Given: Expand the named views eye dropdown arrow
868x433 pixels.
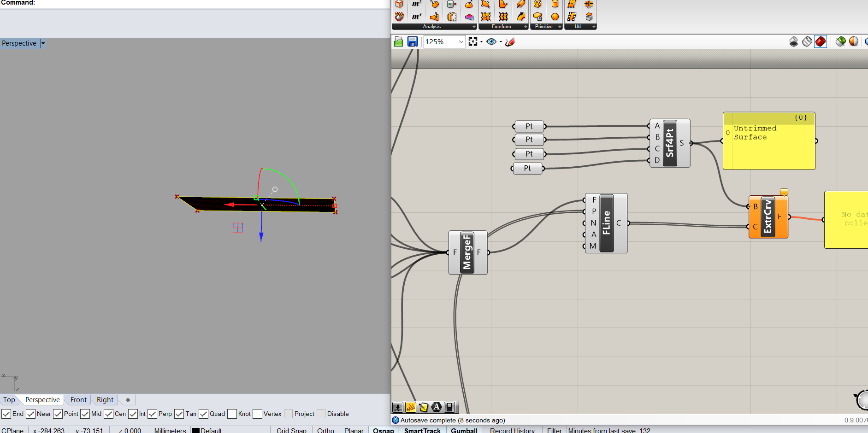Looking at the screenshot, I should (x=501, y=42).
